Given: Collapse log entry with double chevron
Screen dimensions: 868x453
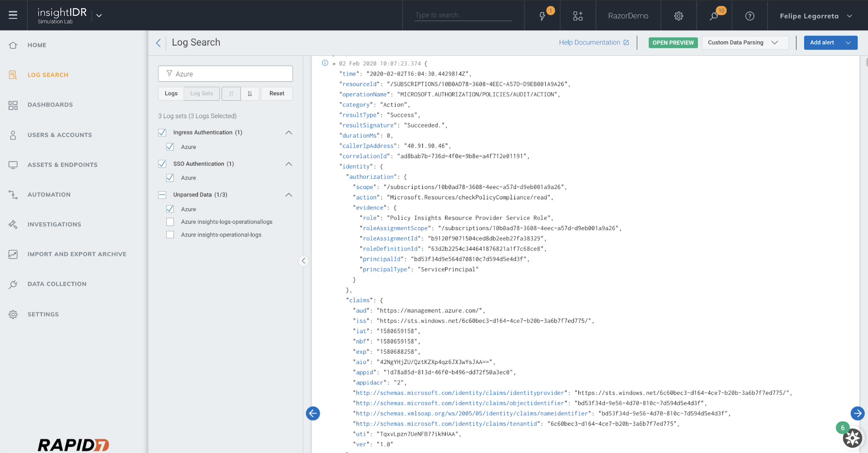Looking at the screenshot, I should coord(334,64).
